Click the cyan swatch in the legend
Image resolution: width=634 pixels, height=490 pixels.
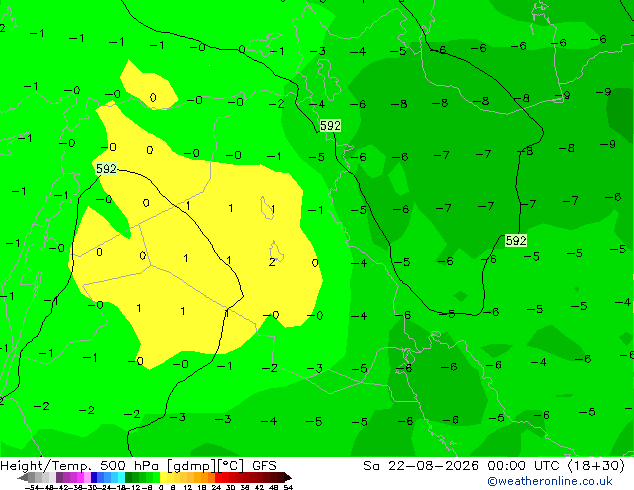tap(121, 478)
